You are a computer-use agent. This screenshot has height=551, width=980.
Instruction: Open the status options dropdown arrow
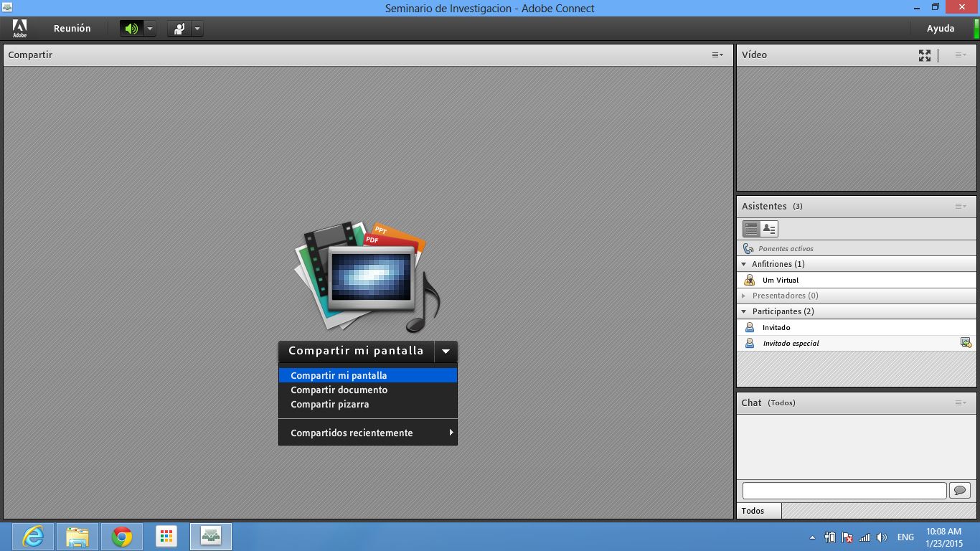click(x=197, y=29)
